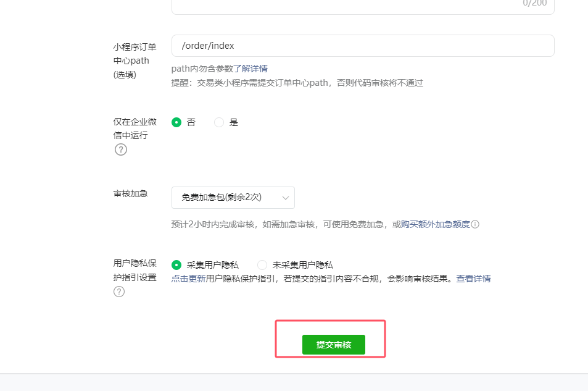
Task: Click the help icon under 仅在企业微信中运行
Action: [x=121, y=149]
